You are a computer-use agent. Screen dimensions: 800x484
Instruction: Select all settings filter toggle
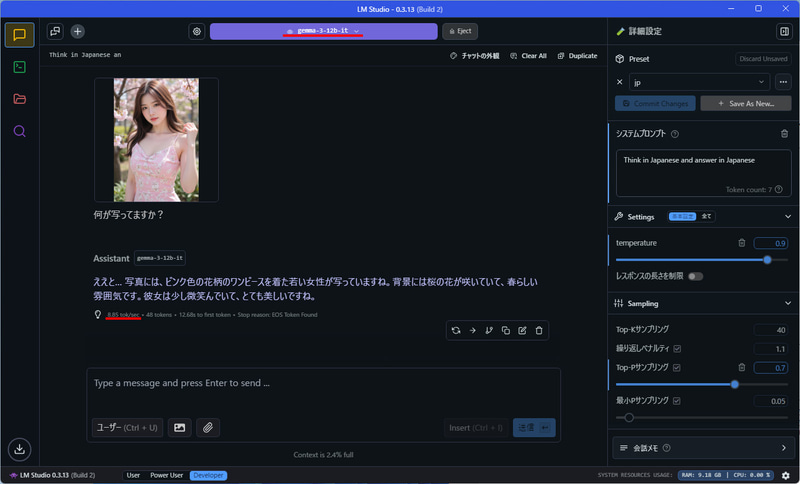[x=706, y=216]
